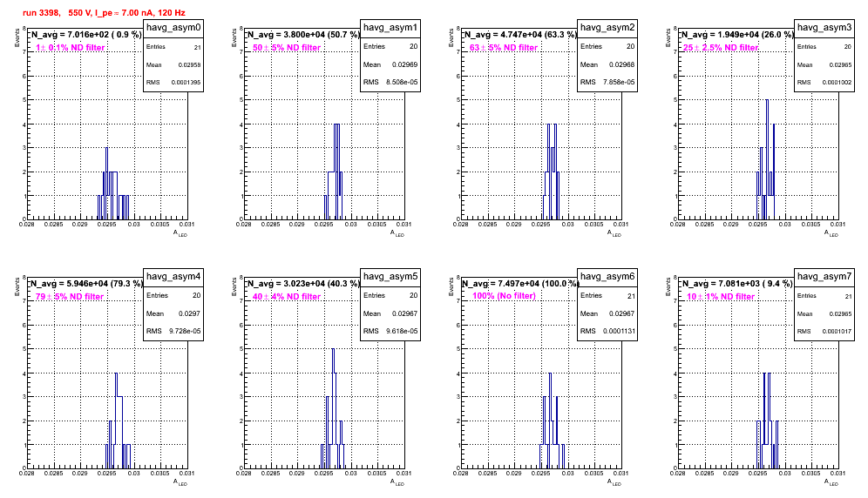This screenshot has height=498, width=868.
Task: Click Entries 20 in havg_asym5 stats
Action: [390, 295]
